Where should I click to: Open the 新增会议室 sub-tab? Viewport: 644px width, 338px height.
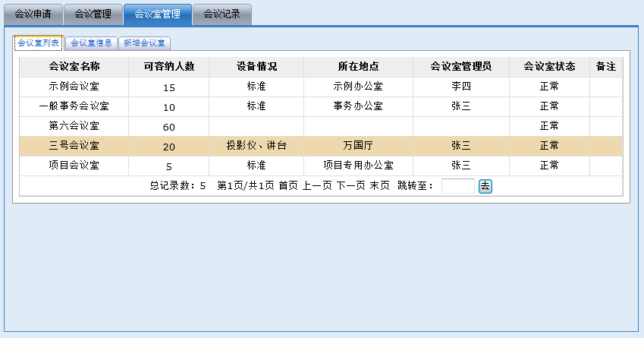tap(144, 43)
